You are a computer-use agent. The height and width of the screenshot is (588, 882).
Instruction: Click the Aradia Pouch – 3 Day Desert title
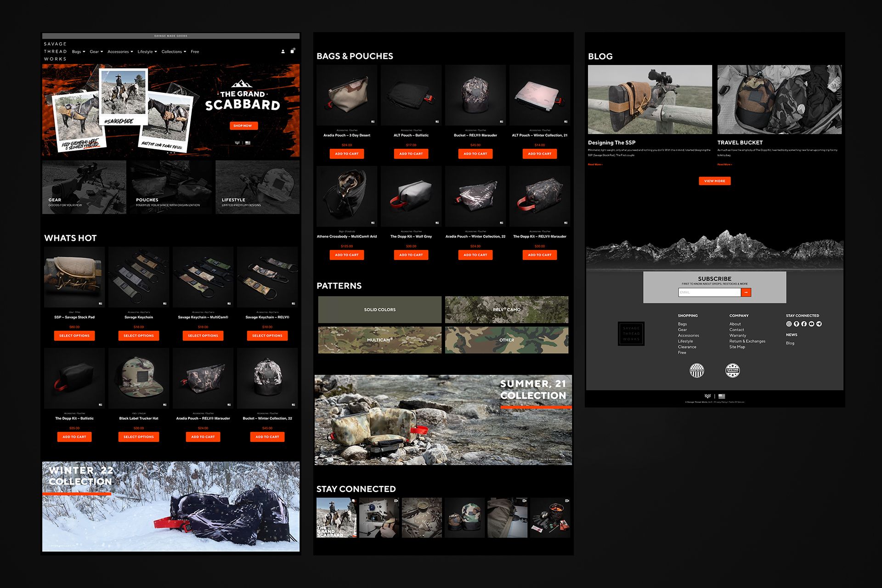pos(347,135)
